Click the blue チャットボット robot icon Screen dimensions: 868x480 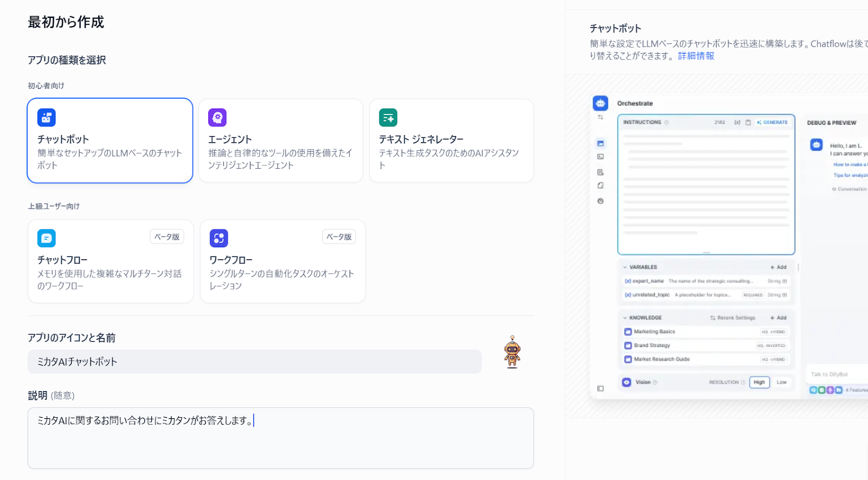click(x=47, y=117)
